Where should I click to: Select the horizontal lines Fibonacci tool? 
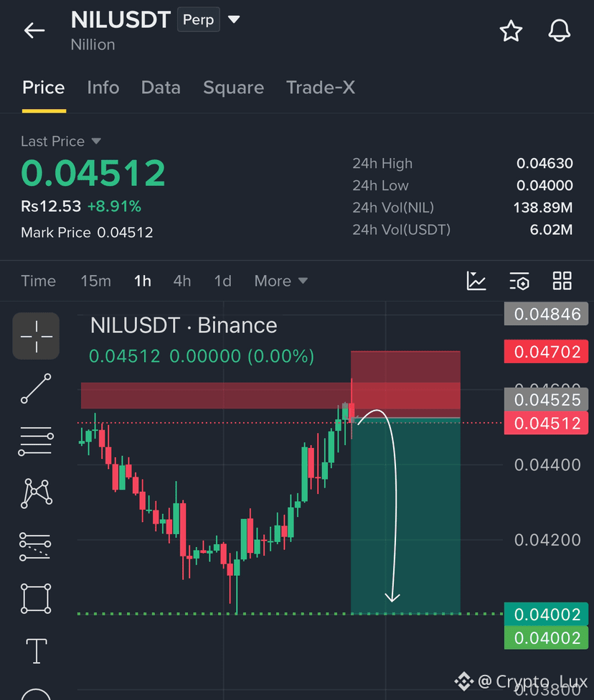[x=36, y=441]
